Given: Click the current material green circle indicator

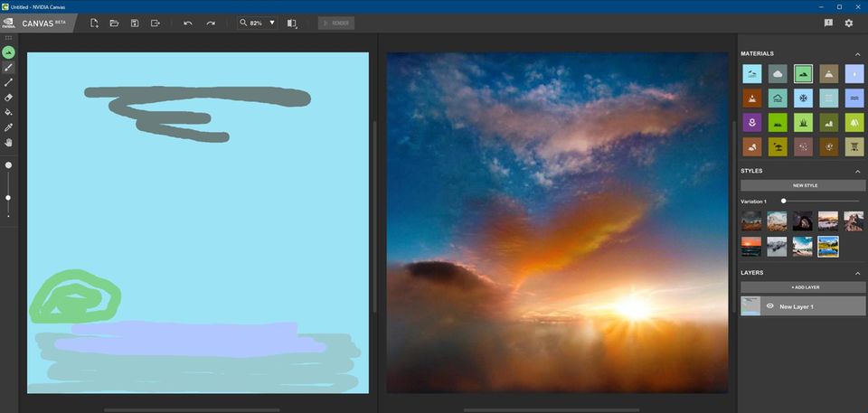Looking at the screenshot, I should pyautogui.click(x=8, y=52).
